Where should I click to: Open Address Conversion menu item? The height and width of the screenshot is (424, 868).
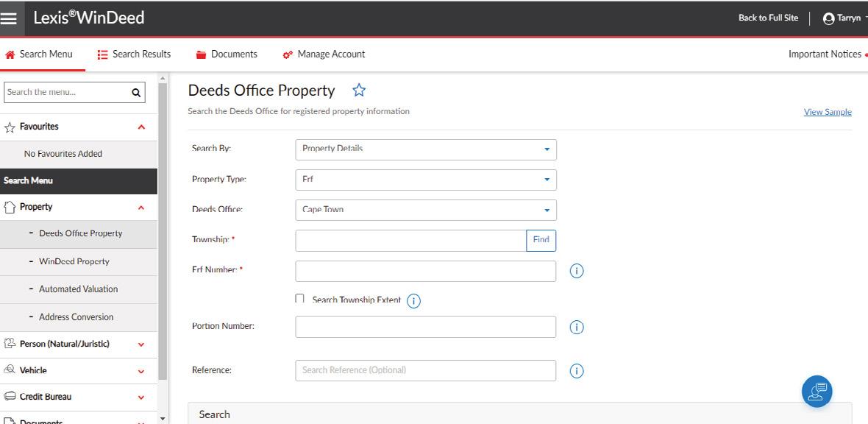(79, 317)
